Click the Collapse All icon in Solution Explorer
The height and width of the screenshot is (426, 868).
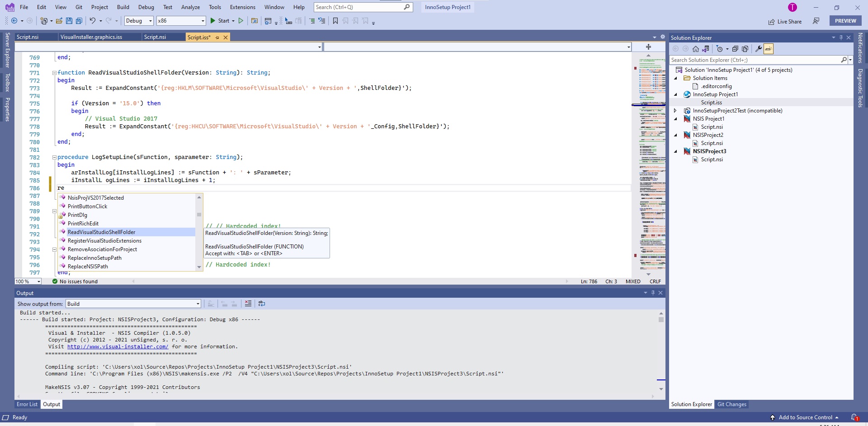735,49
